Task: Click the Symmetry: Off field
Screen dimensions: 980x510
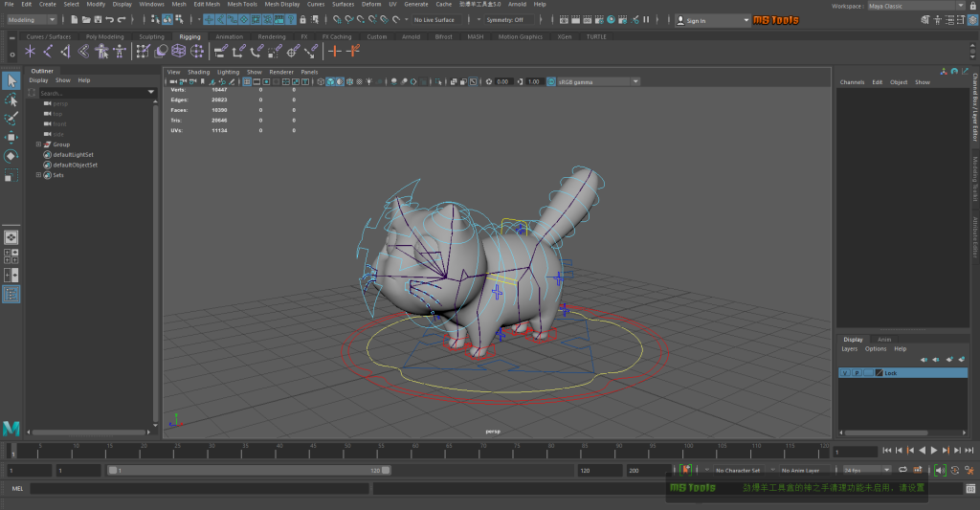Action: [x=509, y=20]
